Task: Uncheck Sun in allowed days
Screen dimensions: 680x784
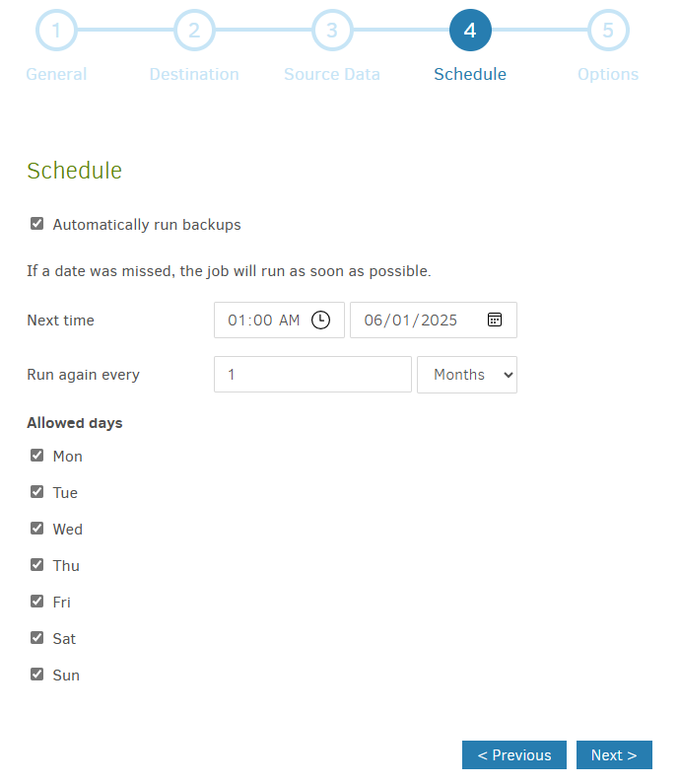Action: coord(37,675)
